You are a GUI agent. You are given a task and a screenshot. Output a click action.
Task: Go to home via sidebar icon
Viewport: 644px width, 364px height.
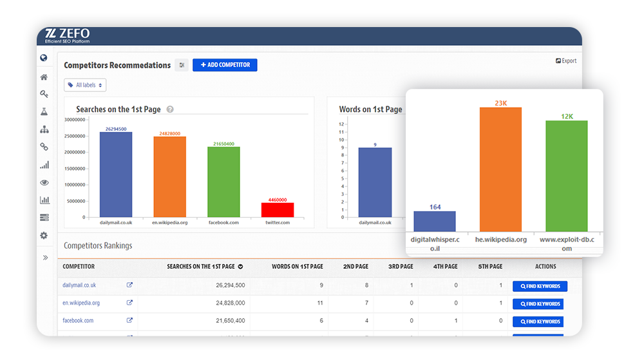(44, 77)
